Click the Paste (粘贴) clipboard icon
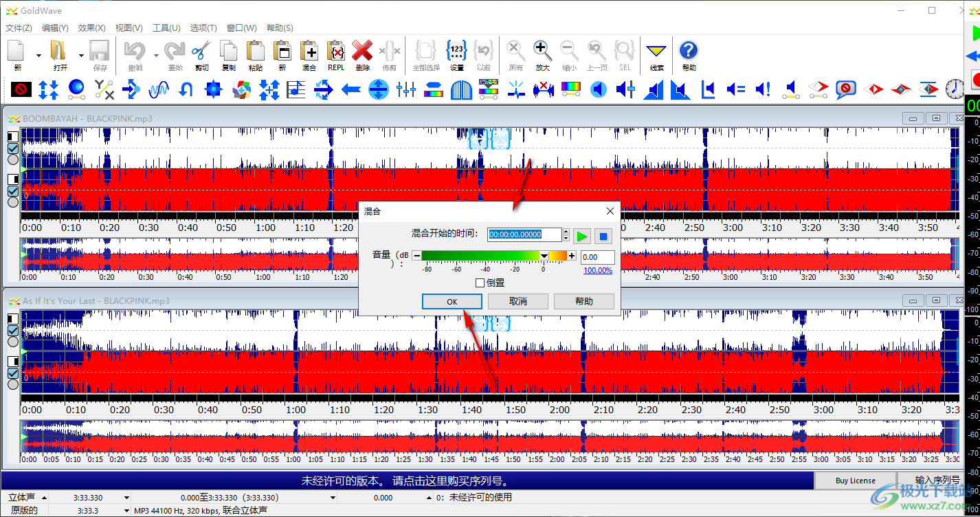This screenshot has width=980, height=517. 255,52
